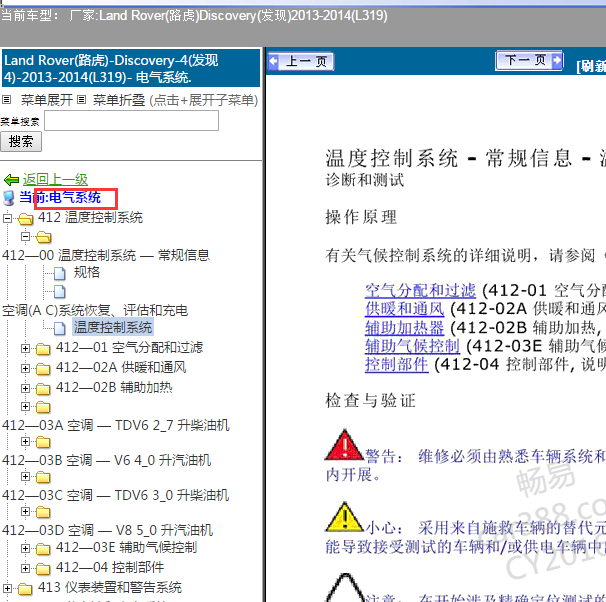
Task: Click the 搜索 search button
Action: (21, 141)
